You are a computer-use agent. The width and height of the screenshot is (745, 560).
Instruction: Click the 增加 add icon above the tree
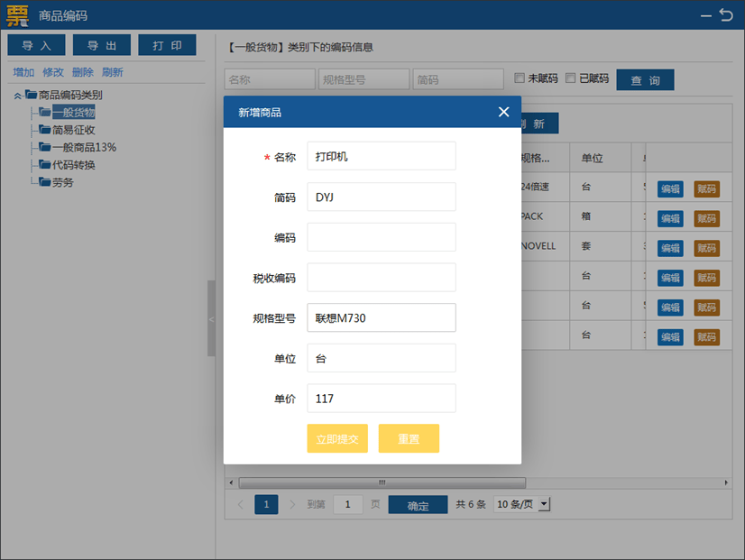(23, 72)
